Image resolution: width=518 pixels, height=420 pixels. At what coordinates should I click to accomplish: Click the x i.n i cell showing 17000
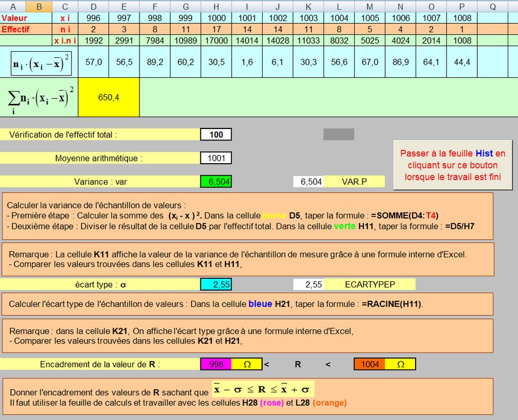216,40
